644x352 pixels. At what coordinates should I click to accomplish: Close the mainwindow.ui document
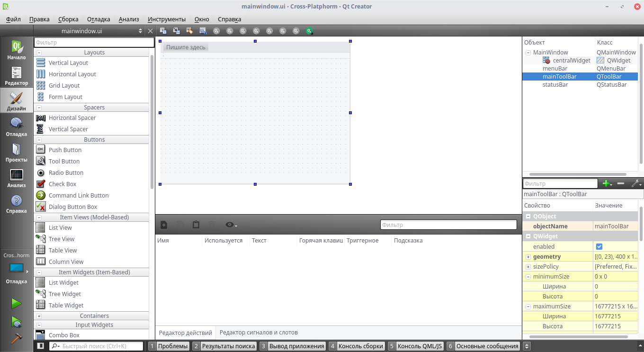151,31
